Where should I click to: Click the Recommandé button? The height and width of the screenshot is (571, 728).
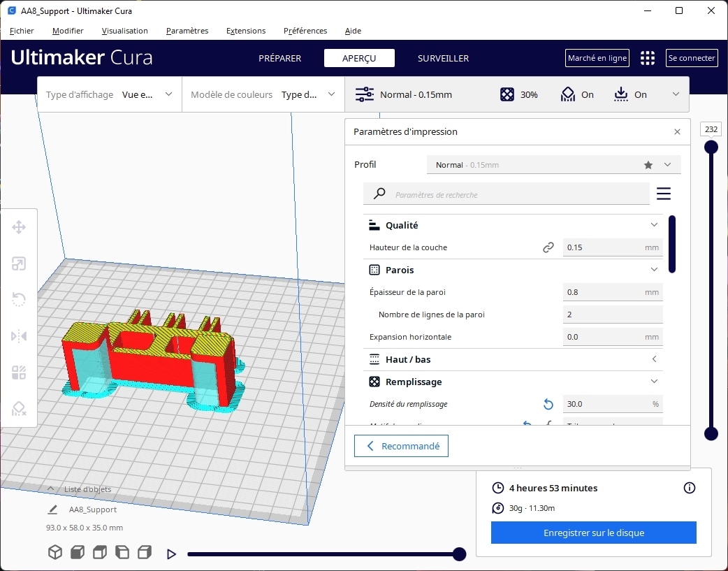(x=401, y=446)
